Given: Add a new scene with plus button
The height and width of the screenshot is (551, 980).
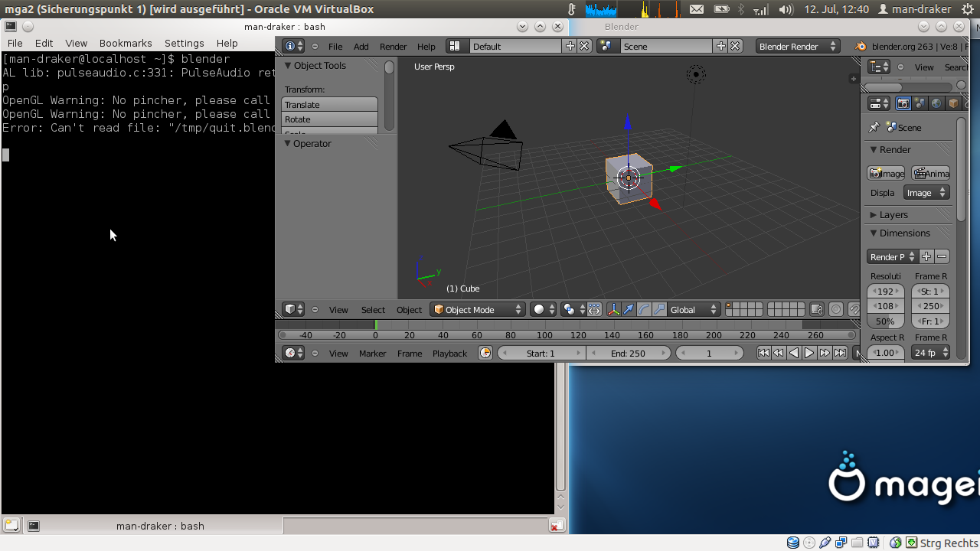Looking at the screenshot, I should point(721,46).
